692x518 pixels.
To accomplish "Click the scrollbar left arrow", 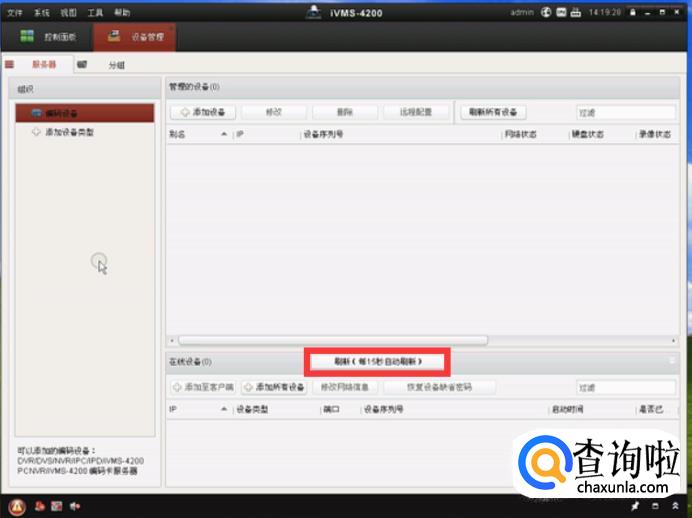I will click(172, 340).
